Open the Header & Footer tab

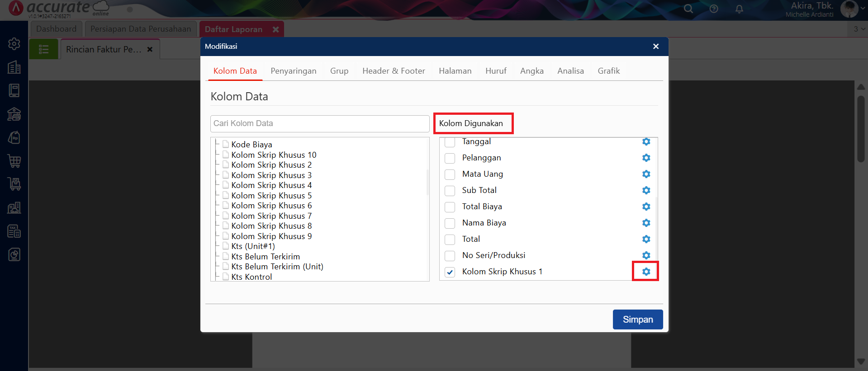click(394, 71)
